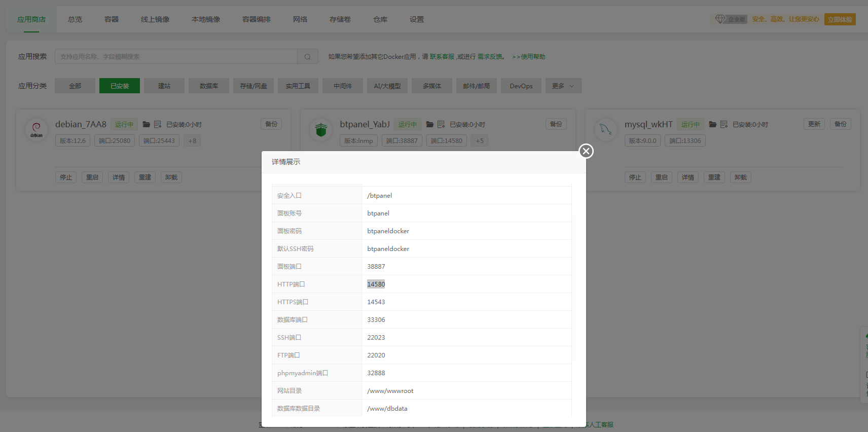
Task: Click 重启 for mysql_wkHT
Action: click(662, 177)
